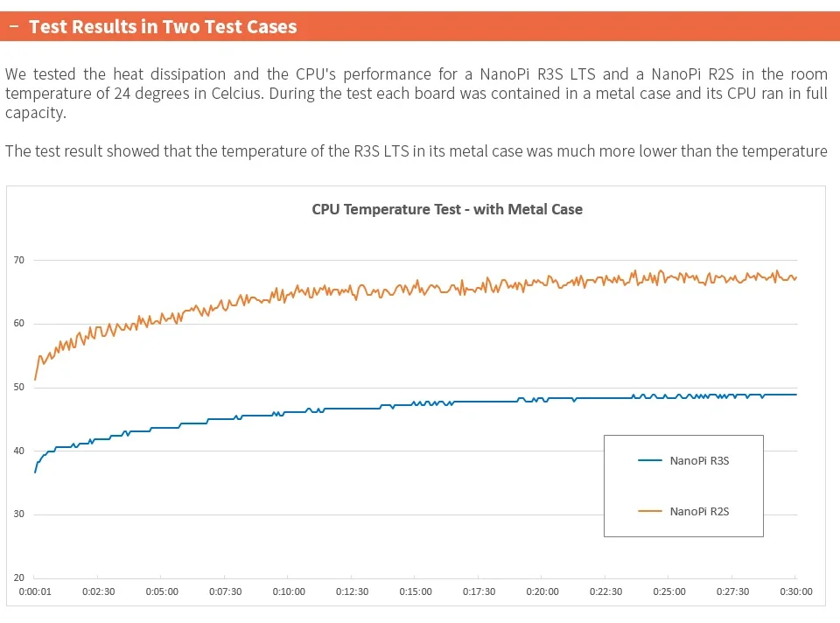
Task: Click the "Test Results in Two Test Cases" heading
Action: [163, 26]
